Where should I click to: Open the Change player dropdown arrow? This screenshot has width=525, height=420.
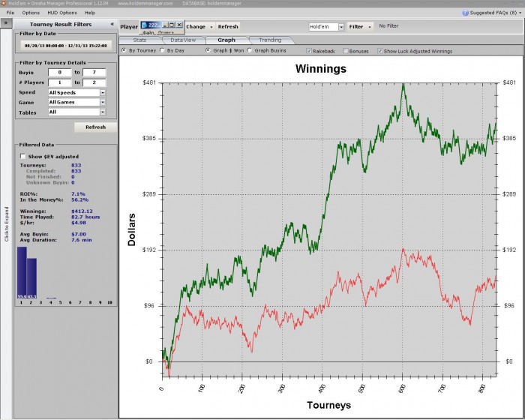pos(211,27)
